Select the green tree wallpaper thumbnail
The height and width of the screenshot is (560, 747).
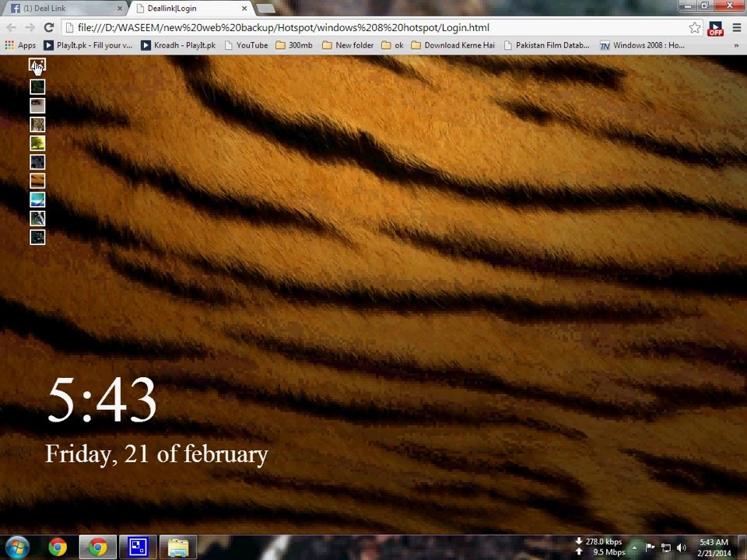[37, 143]
